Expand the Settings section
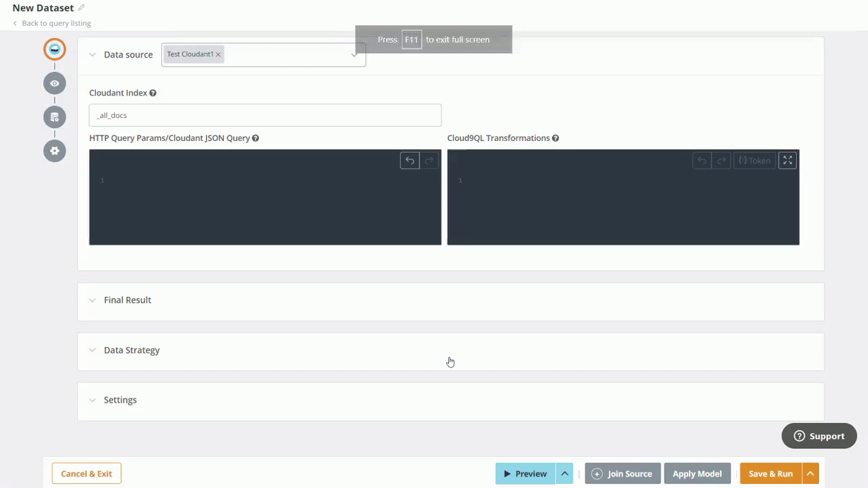Viewport: 868px width, 488px height. (x=92, y=400)
